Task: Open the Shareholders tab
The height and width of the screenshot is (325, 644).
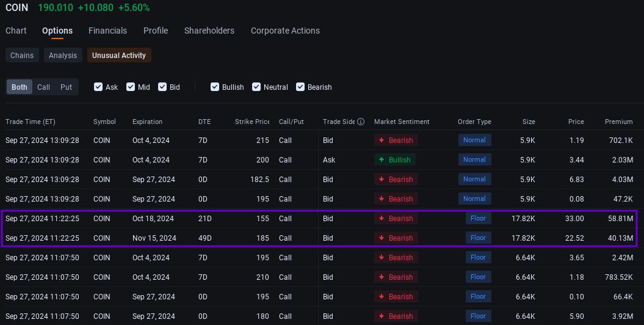Action: coord(209,31)
